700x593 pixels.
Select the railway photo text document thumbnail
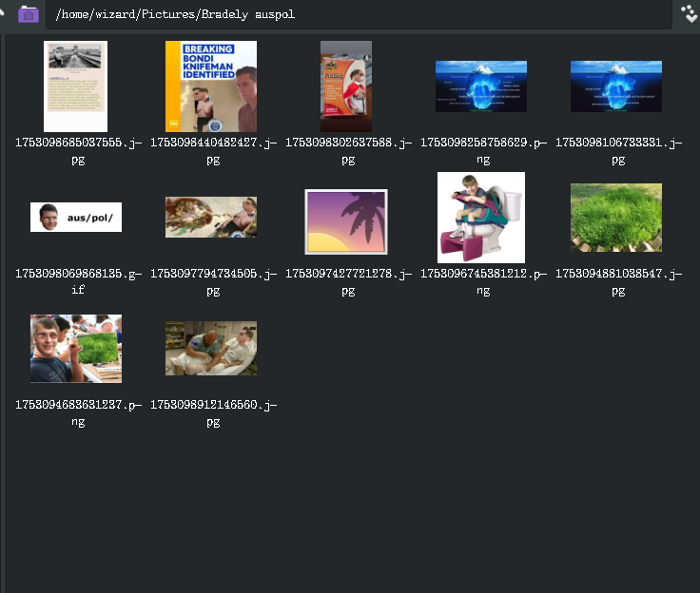coord(75,86)
